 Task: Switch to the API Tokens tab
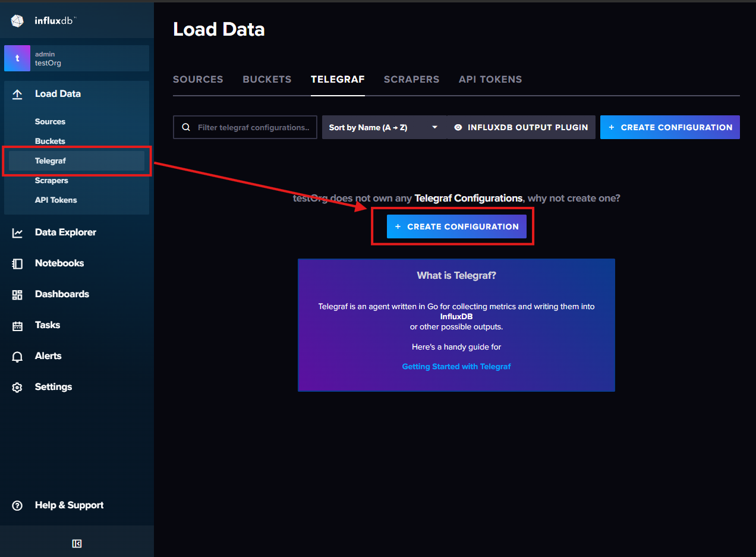[490, 80]
